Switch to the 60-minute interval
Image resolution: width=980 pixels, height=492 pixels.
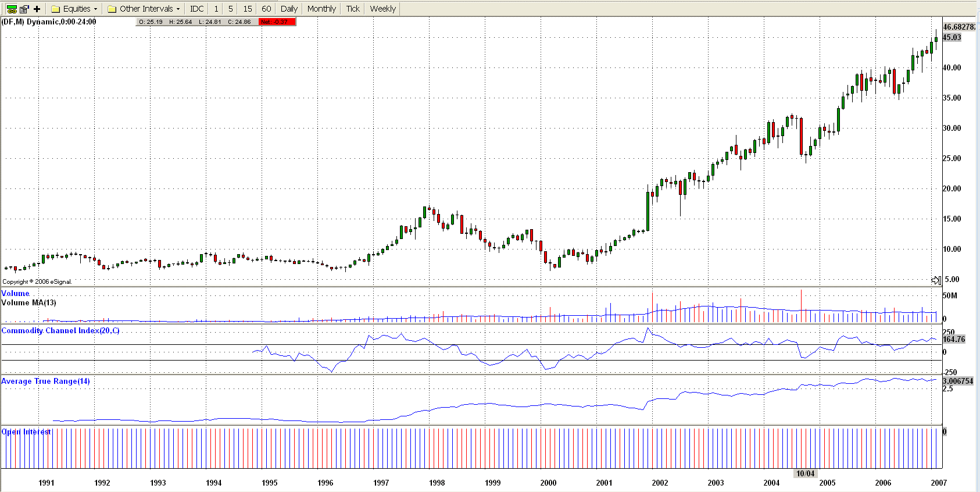point(266,9)
